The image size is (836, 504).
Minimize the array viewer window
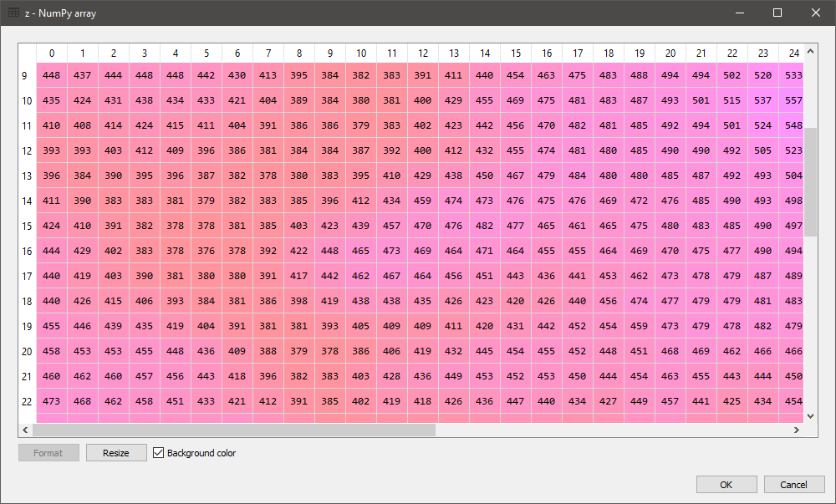click(739, 13)
